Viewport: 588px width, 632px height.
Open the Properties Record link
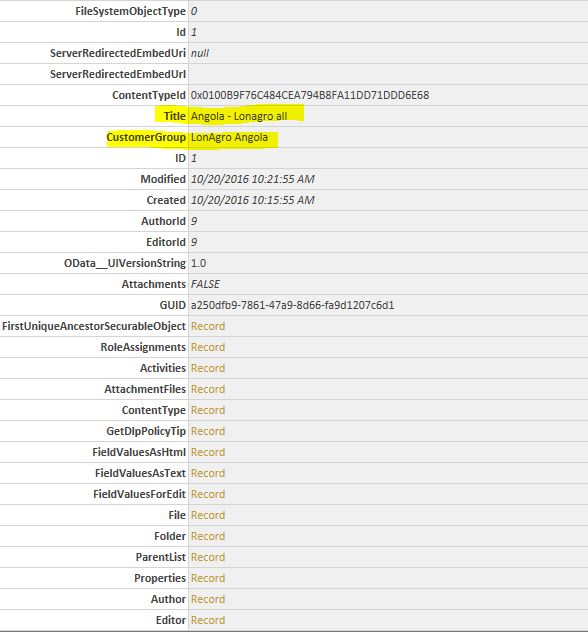(x=208, y=578)
